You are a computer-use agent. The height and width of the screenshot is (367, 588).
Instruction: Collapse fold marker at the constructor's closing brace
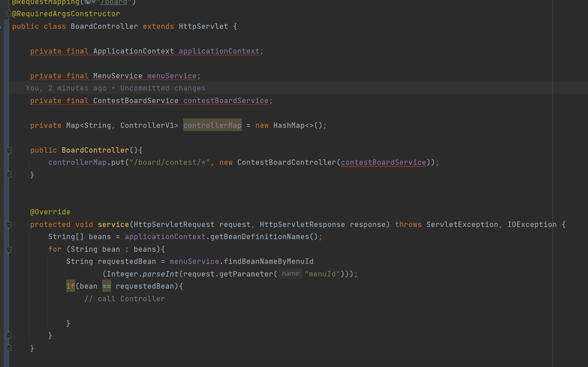[9, 175]
